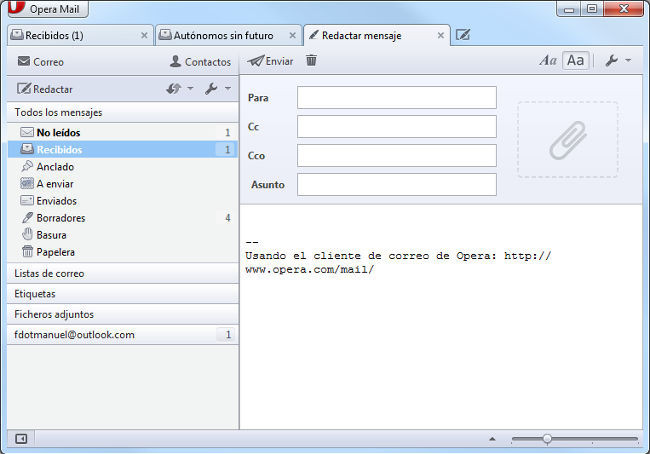Close the Autónomos sin futuro tab

(292, 36)
